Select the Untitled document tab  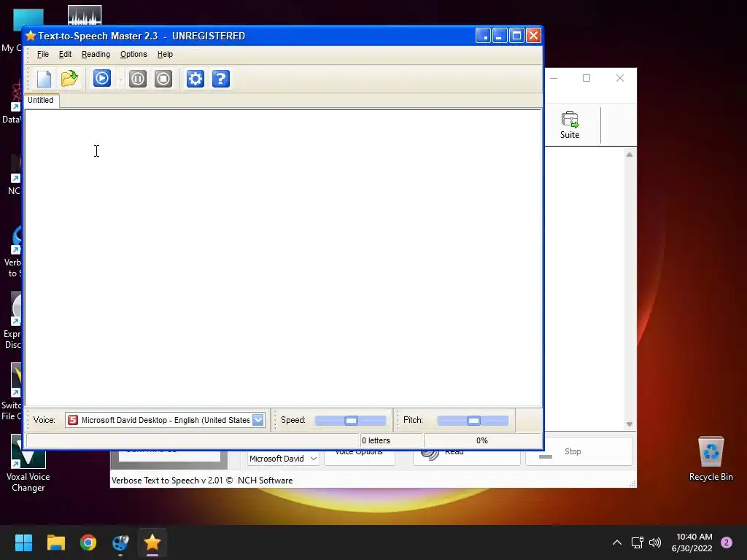tap(41, 101)
